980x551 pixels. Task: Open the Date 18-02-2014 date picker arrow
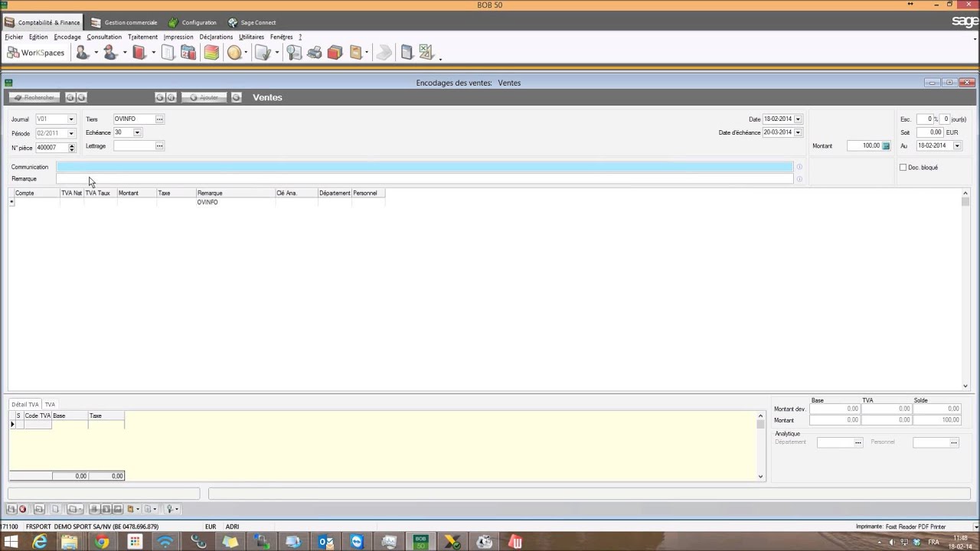[798, 119]
